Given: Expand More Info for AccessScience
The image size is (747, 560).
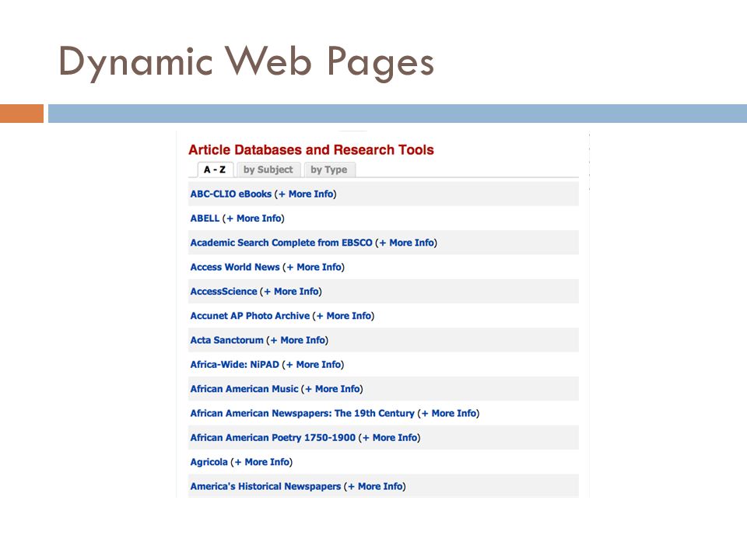Looking at the screenshot, I should coord(291,291).
